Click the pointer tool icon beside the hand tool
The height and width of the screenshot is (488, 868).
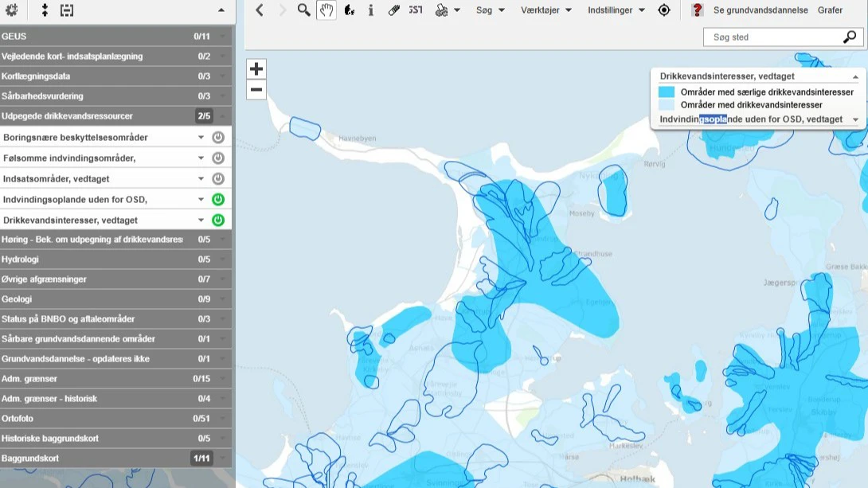coord(349,10)
